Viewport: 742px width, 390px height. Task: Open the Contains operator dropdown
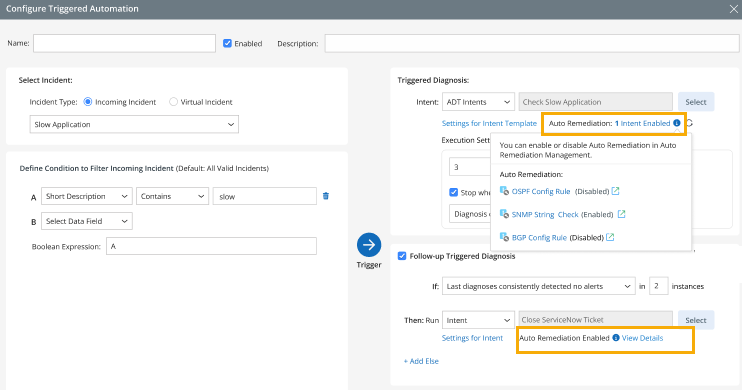pos(172,196)
